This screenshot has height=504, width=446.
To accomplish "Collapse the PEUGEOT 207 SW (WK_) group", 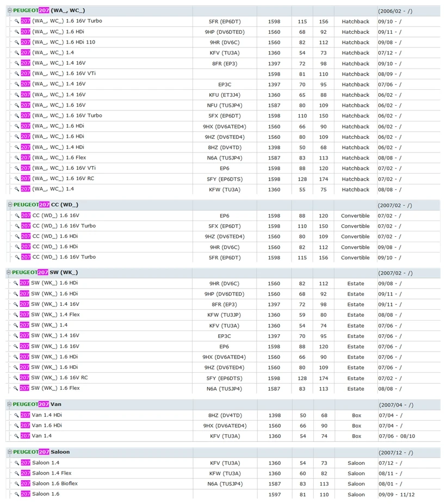I will pos(9,273).
